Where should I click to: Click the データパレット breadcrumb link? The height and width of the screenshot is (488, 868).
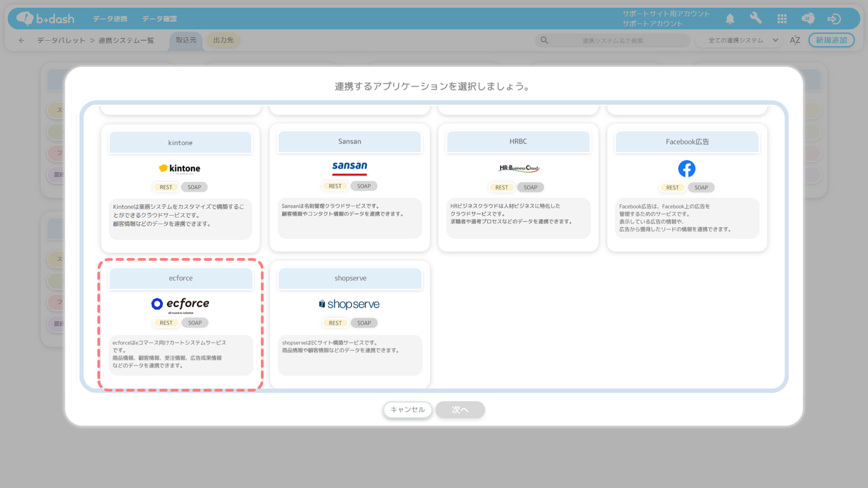pos(62,40)
